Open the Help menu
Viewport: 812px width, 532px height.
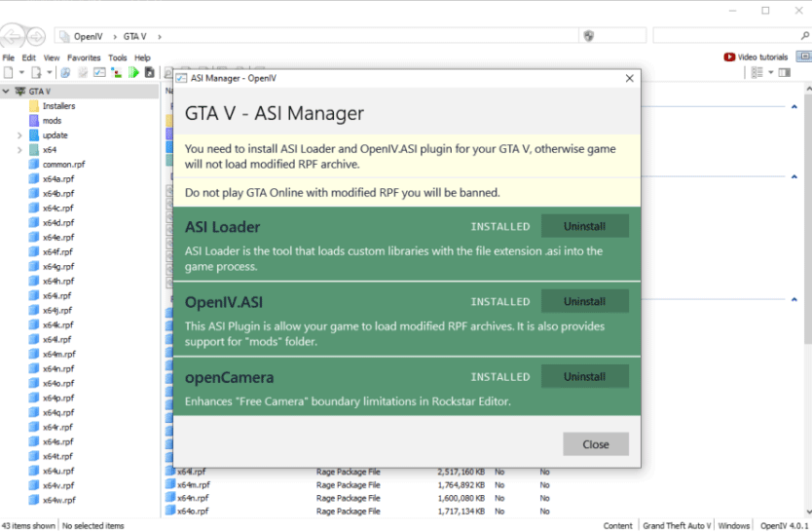142,57
